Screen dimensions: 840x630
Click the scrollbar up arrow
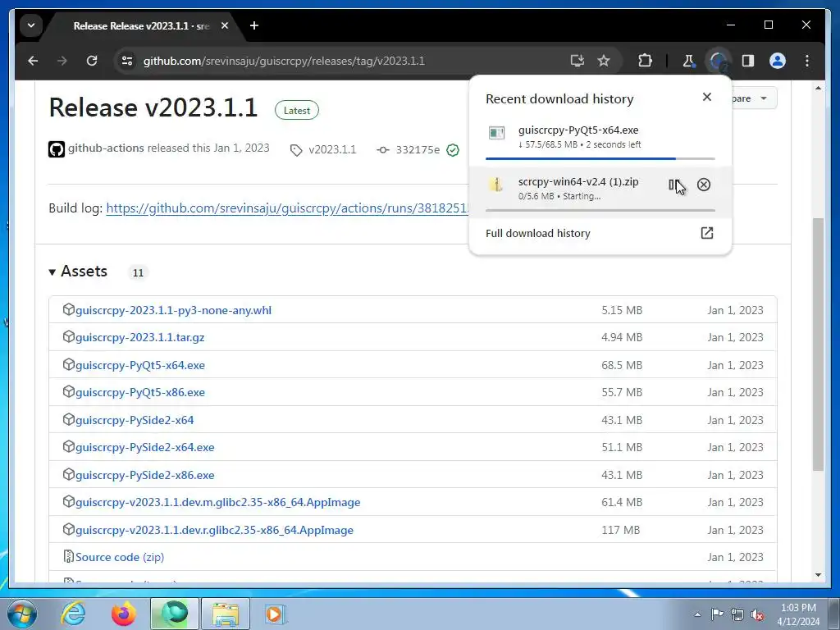coord(818,88)
